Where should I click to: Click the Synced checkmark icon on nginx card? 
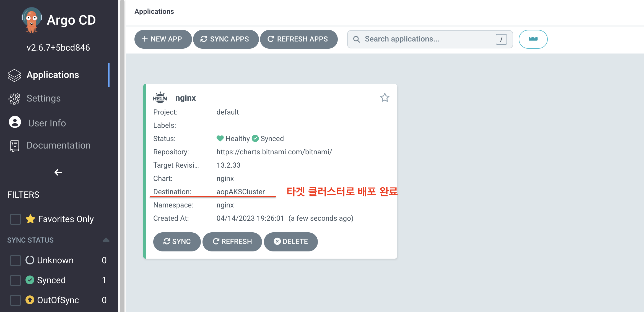pyautogui.click(x=255, y=138)
